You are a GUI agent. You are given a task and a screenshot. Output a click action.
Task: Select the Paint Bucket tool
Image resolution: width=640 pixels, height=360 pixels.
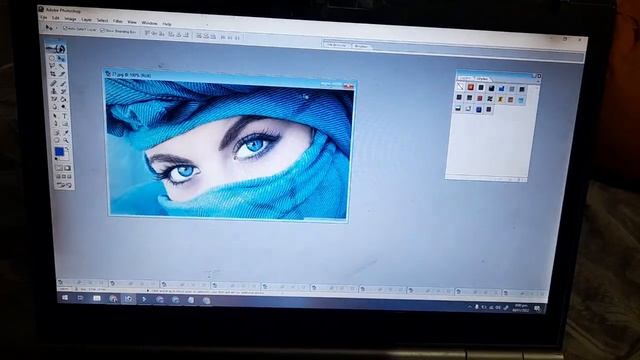pos(64,99)
